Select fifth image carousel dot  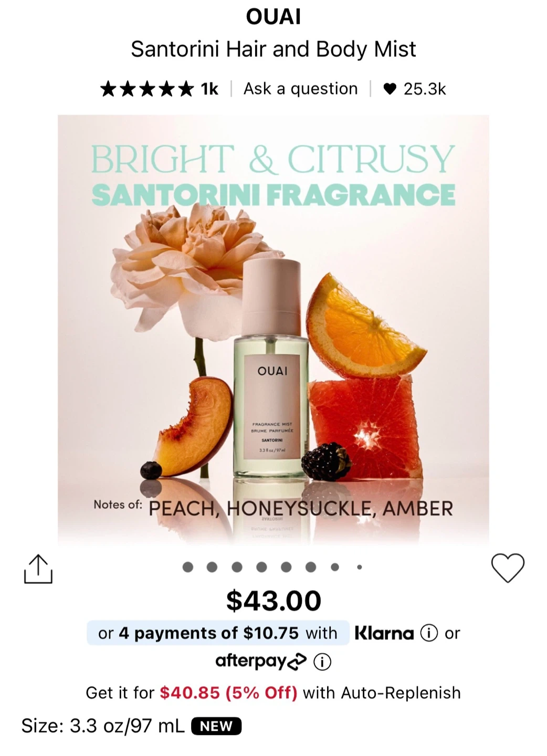click(x=286, y=567)
